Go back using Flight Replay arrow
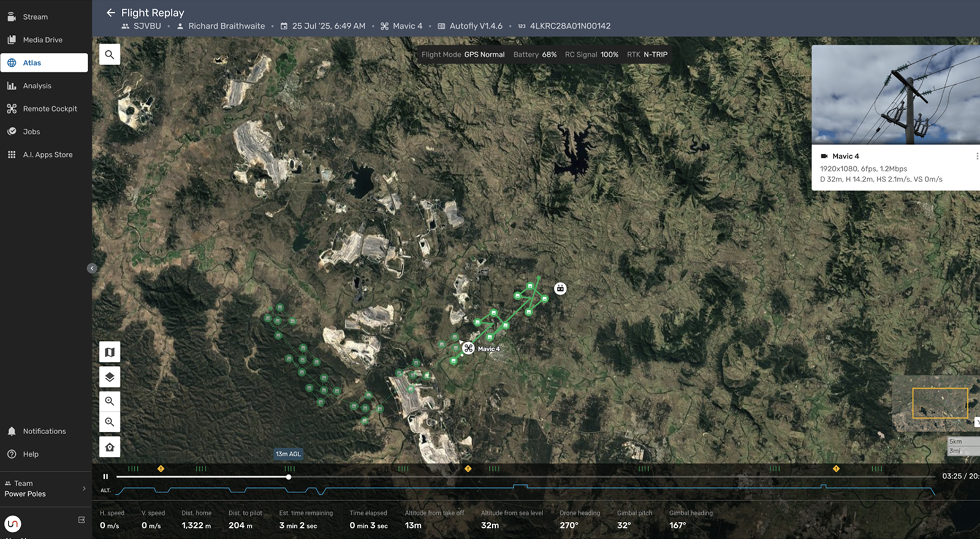Screen dimensions: 980x539 (110, 12)
